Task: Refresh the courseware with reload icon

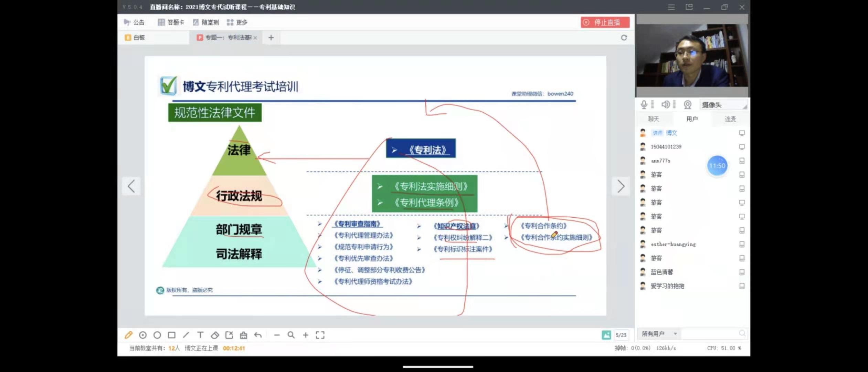Action: tap(624, 38)
